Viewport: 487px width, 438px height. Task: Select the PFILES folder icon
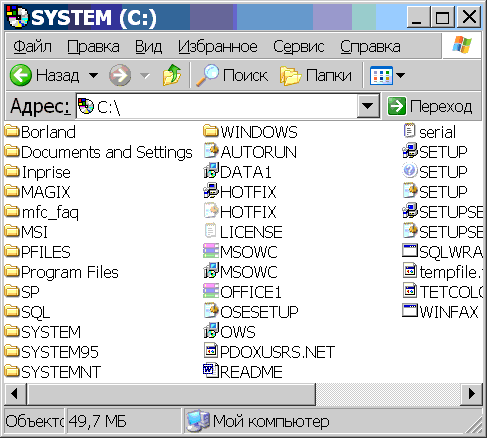point(12,251)
